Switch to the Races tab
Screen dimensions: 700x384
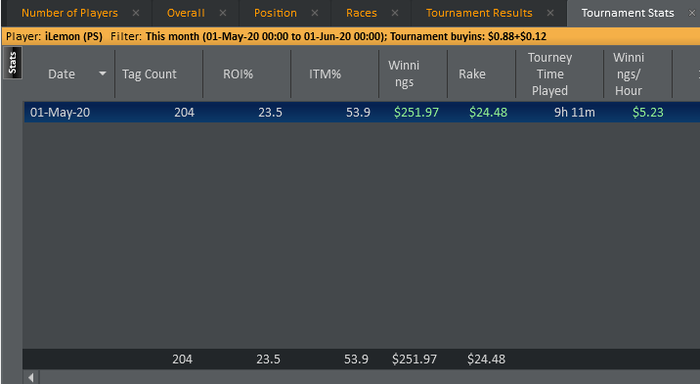tap(361, 13)
